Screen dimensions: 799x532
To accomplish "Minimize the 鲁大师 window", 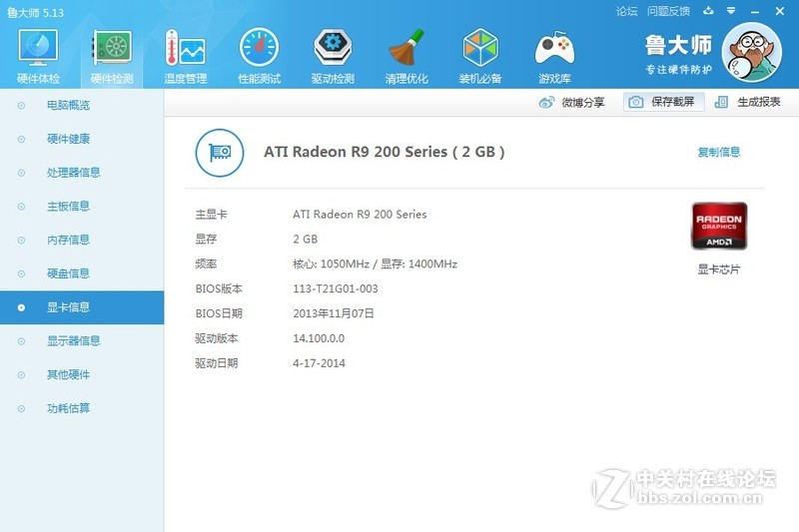I will point(755,11).
